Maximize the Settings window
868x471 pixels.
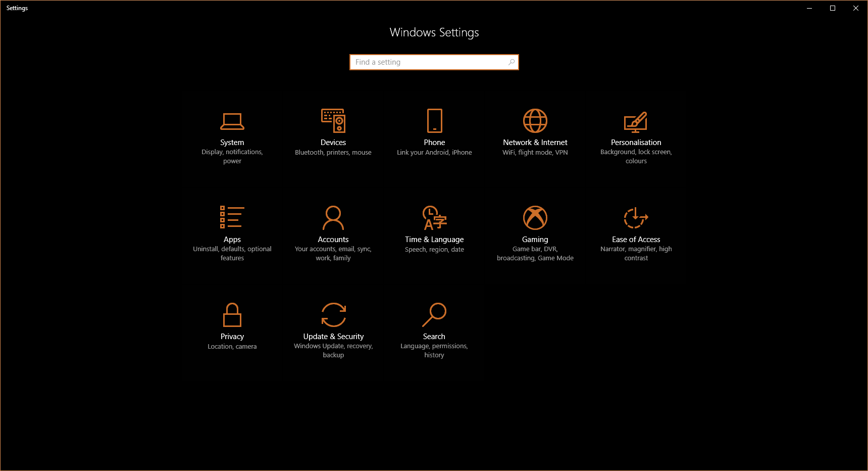tap(833, 8)
